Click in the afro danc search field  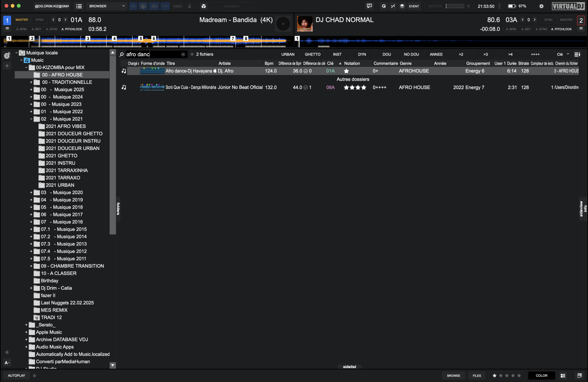coord(153,54)
